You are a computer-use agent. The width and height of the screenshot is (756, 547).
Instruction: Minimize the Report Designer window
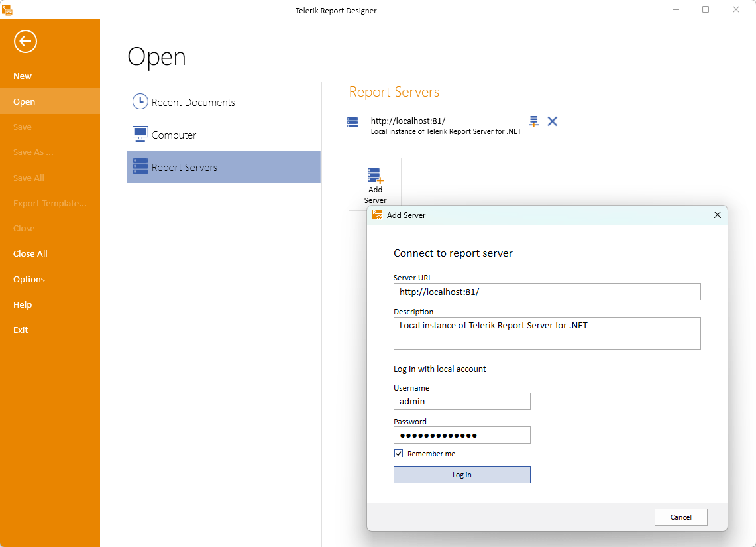675,10
